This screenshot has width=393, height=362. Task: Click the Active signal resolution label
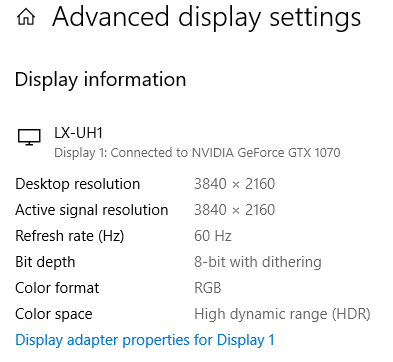[x=92, y=210]
